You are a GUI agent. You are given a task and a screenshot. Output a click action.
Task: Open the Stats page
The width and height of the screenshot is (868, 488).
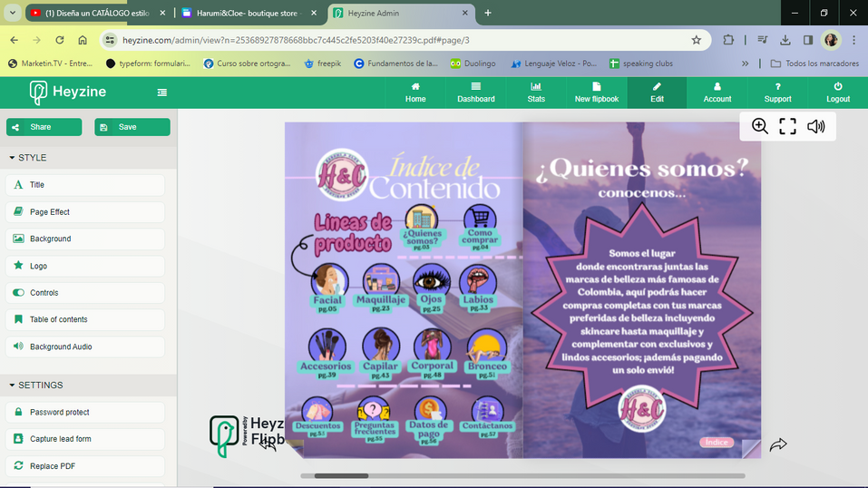(x=536, y=93)
